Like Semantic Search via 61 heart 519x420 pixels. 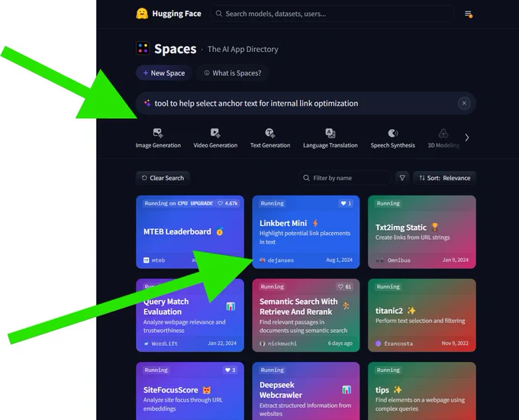pos(344,287)
